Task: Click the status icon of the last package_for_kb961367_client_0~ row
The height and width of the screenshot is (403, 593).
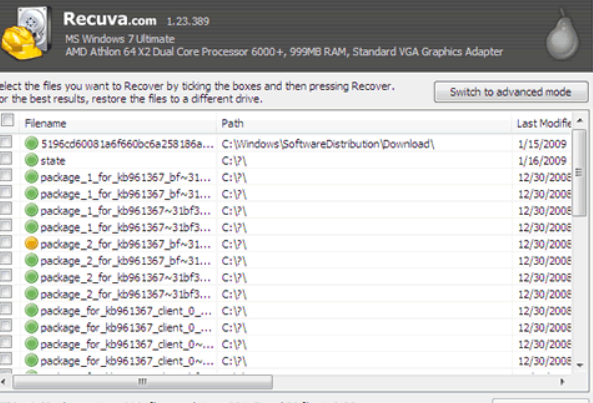Action: coord(31,361)
